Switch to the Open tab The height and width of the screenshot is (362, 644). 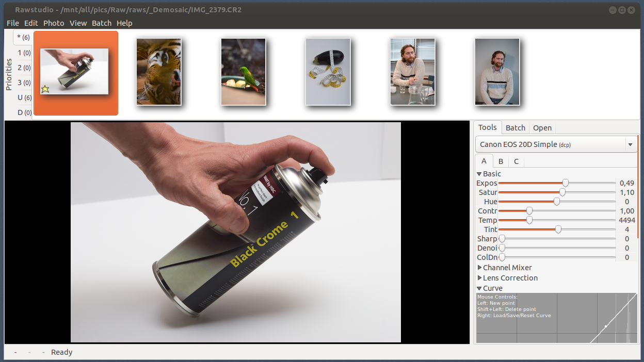click(x=542, y=128)
